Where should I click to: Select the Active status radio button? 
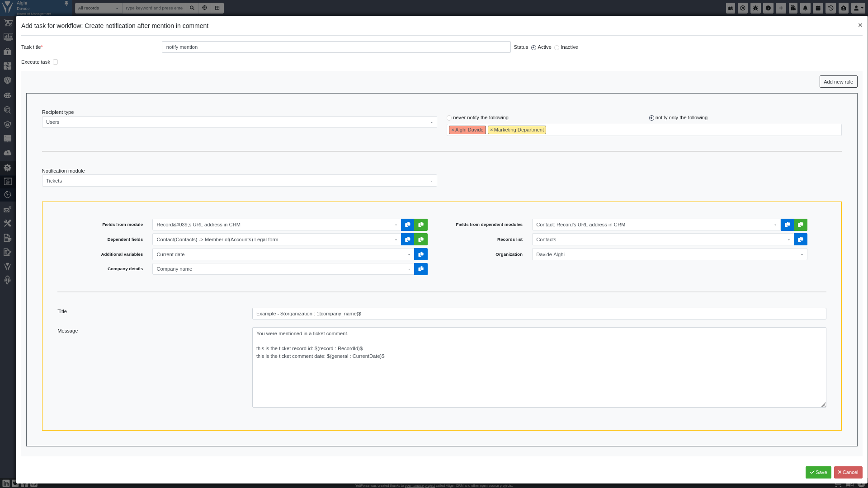tap(533, 47)
